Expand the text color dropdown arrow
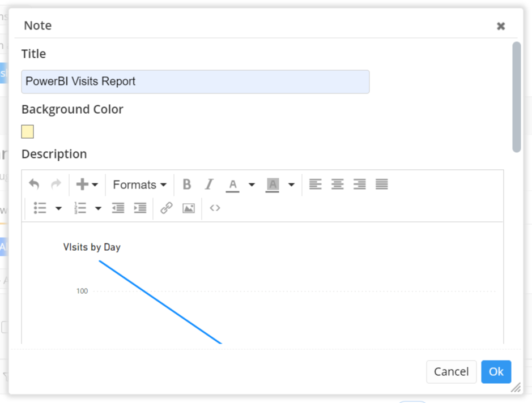 click(x=252, y=185)
